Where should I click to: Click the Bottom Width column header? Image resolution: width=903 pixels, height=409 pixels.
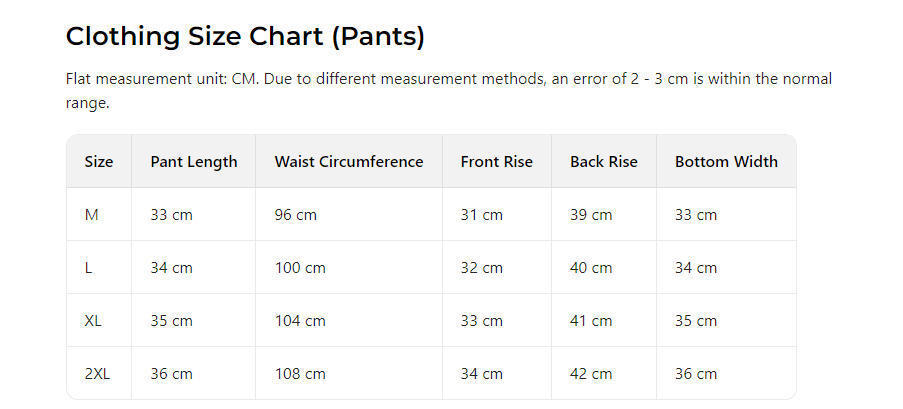726,162
